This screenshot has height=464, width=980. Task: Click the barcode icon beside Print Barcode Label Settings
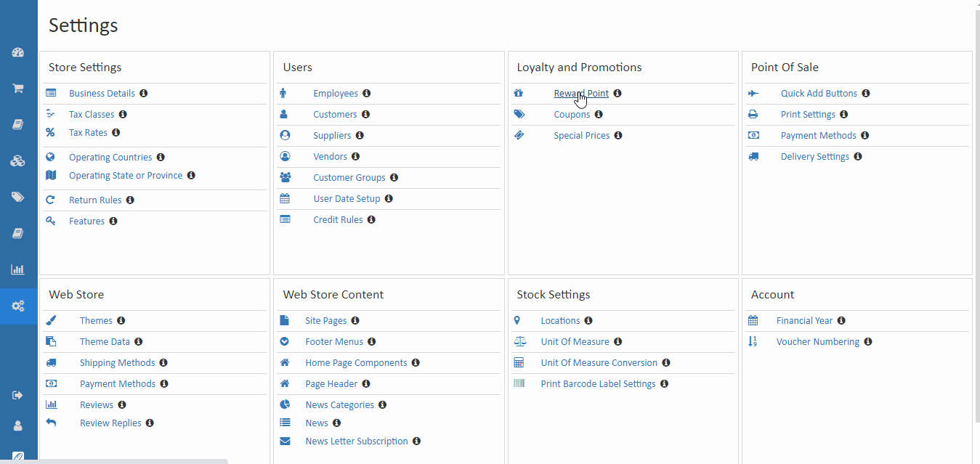(x=519, y=383)
